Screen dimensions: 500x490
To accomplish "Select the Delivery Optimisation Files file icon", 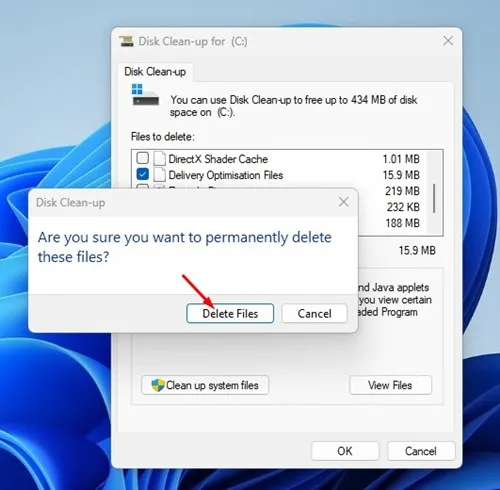I will point(159,174).
